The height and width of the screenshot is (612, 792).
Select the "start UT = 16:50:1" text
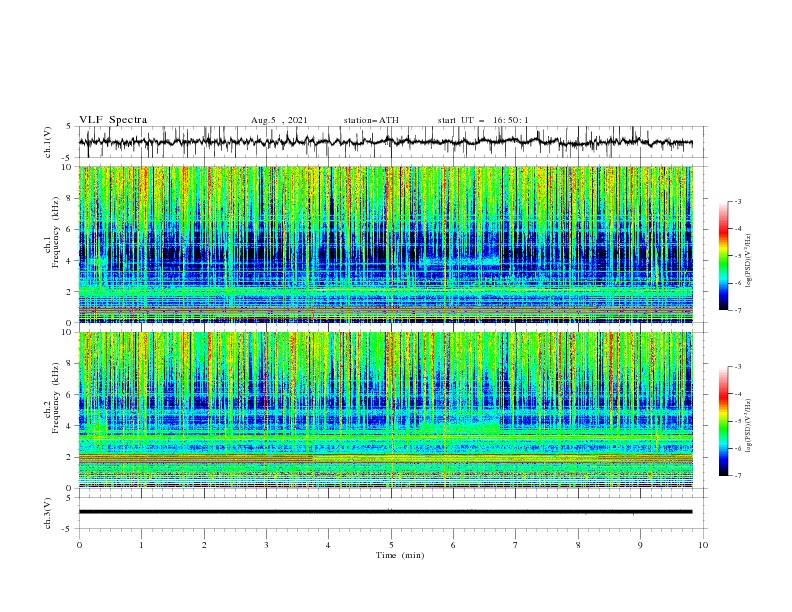[483, 120]
